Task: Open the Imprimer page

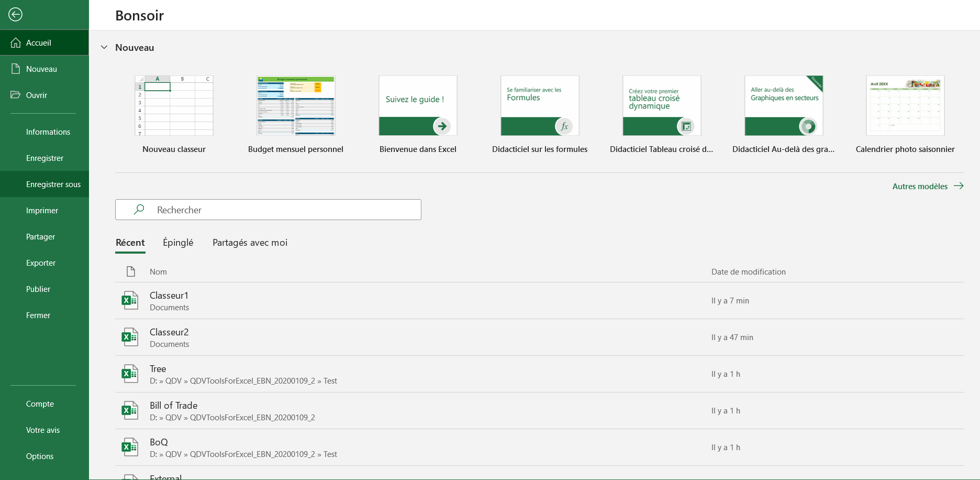Action: tap(44, 210)
